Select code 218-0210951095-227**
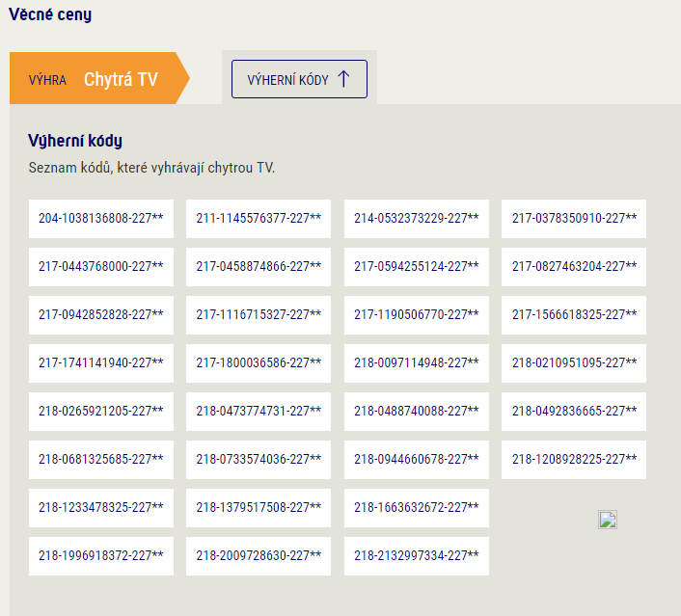 574,363
